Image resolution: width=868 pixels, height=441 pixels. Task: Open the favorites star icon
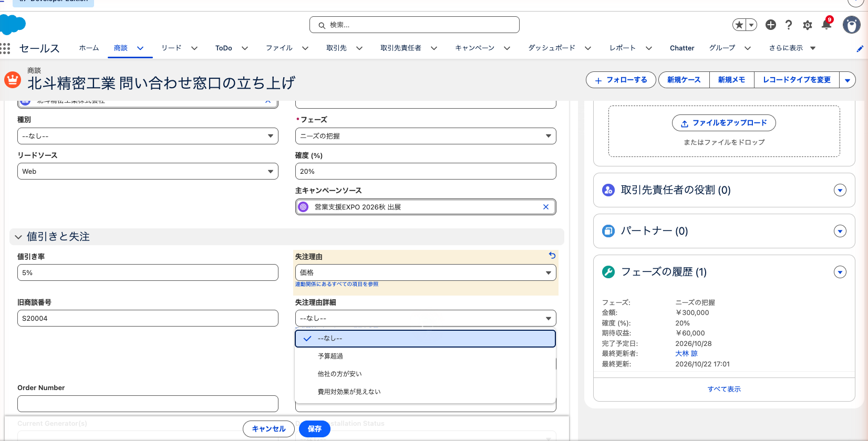pyautogui.click(x=739, y=25)
